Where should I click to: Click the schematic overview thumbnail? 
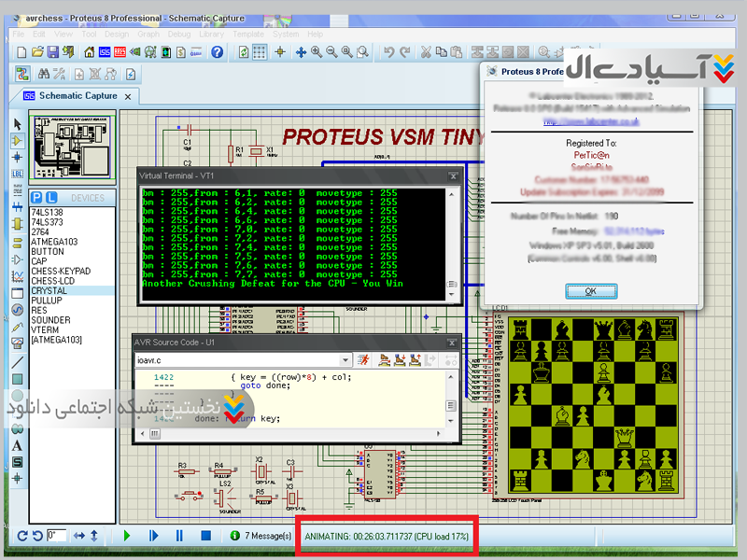(x=72, y=149)
